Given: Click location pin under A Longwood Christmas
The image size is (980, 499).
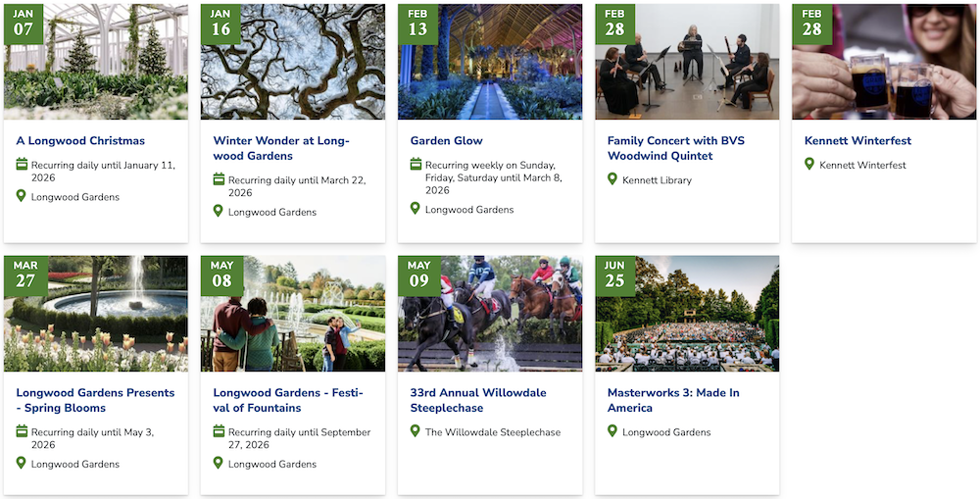Looking at the screenshot, I should click(x=22, y=196).
